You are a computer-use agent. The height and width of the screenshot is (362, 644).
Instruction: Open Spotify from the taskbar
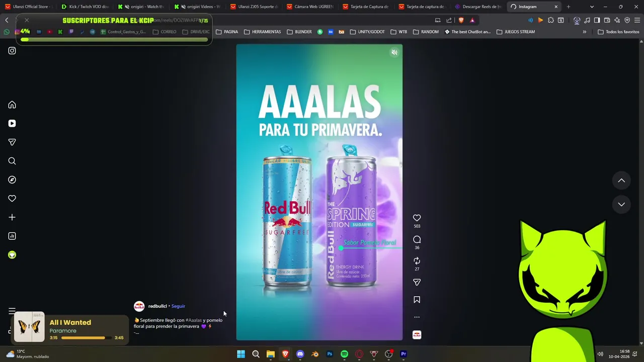coord(344,354)
